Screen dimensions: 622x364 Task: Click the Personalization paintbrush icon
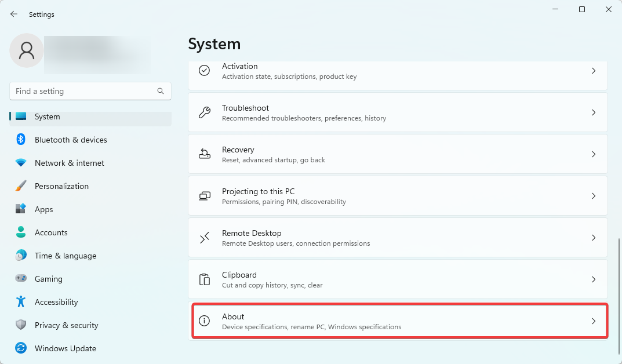[21, 185]
